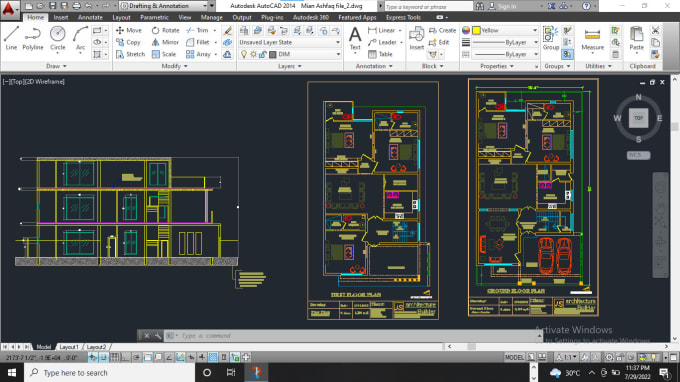Open the Drafting & Annotation workspace dropdown

pyautogui.click(x=163, y=6)
